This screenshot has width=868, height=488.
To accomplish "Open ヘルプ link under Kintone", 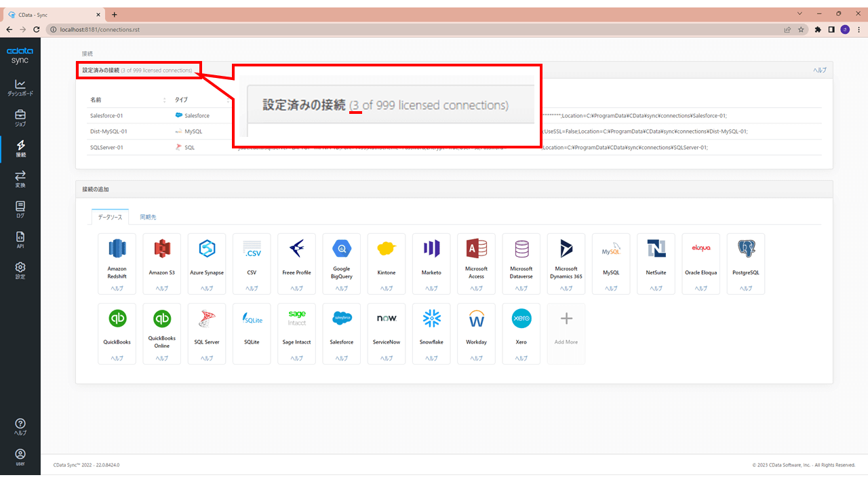I will tap(387, 288).
